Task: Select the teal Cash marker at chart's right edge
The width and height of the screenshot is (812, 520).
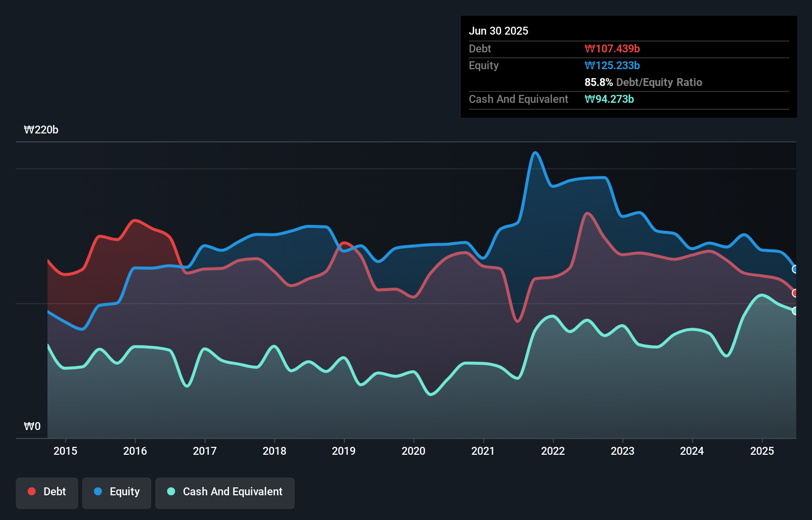Action: tap(795, 311)
